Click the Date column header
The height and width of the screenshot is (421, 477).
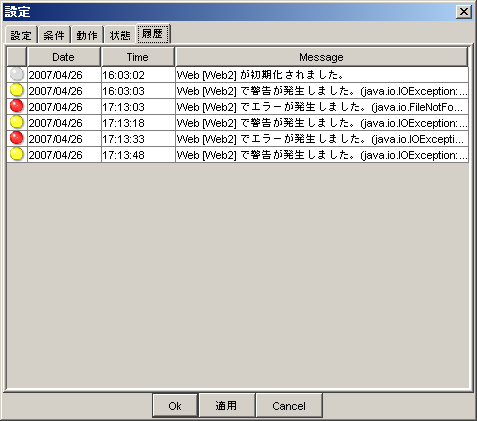[63, 57]
